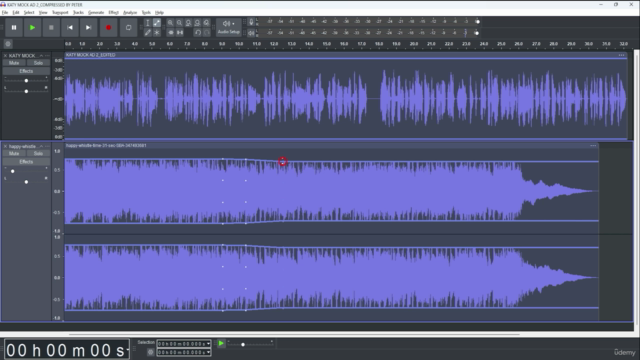Image resolution: width=640 pixels, height=360 pixels.
Task: Close the happy-whistle track
Action: pos(5,146)
